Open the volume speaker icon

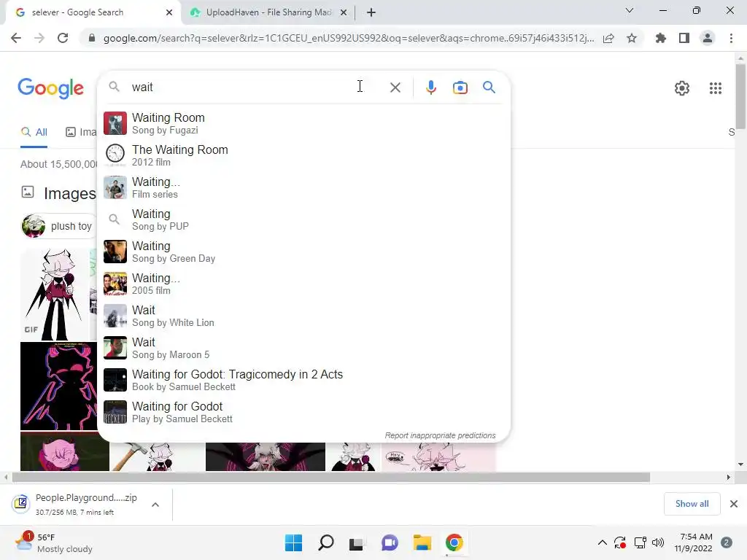click(x=658, y=542)
